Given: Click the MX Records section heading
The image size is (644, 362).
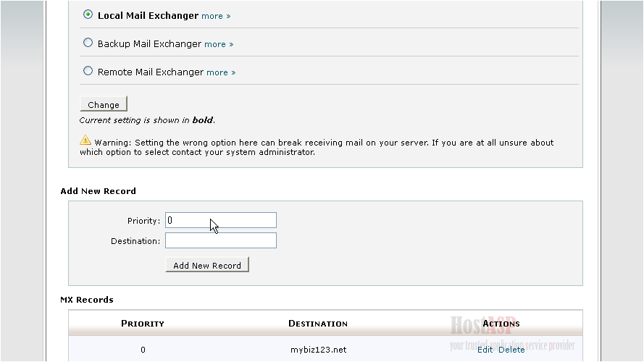Looking at the screenshot, I should tap(87, 299).
